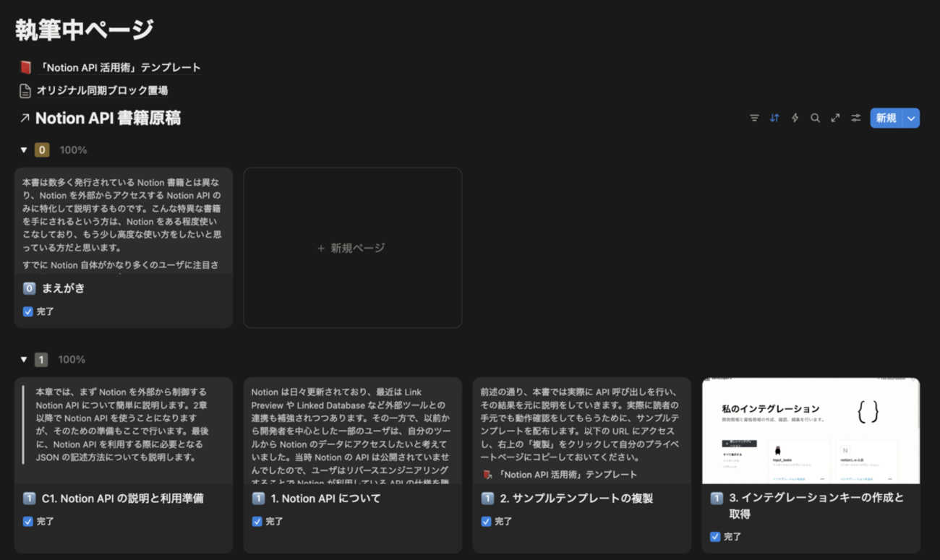Viewport: 940px width, 560px height.
Task: Click the red book icon beside the template link
Action: [26, 66]
